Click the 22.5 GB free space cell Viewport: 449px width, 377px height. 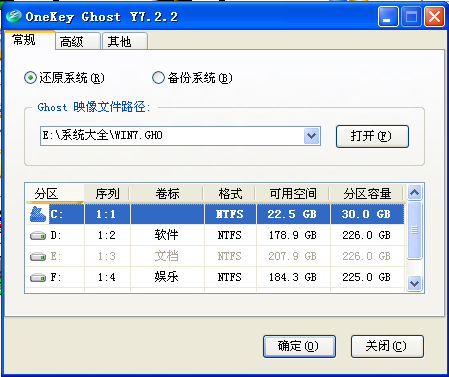(293, 214)
